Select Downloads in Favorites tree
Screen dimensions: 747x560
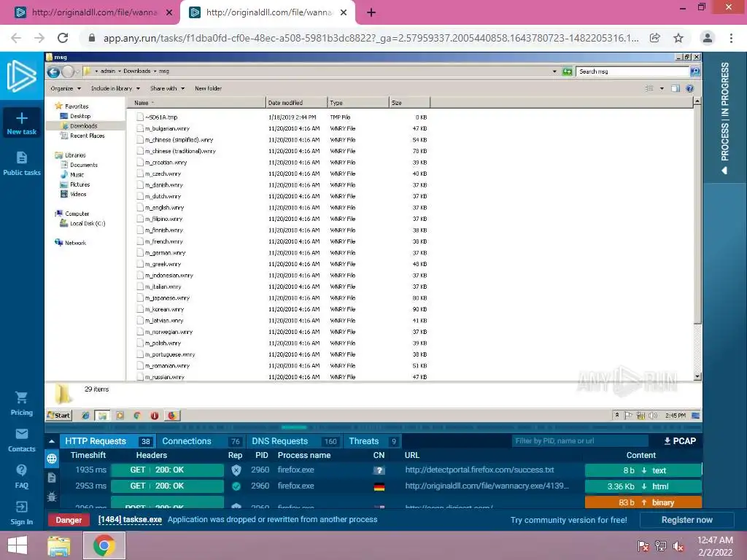83,125
